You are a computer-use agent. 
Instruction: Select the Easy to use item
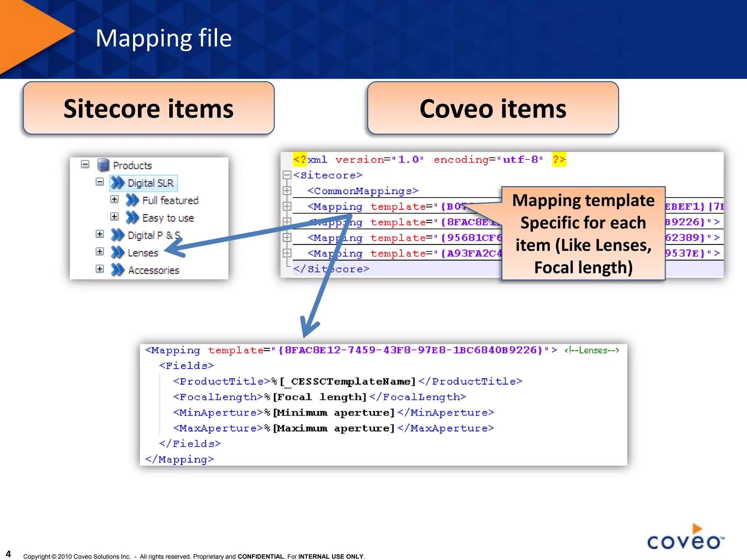click(x=168, y=218)
